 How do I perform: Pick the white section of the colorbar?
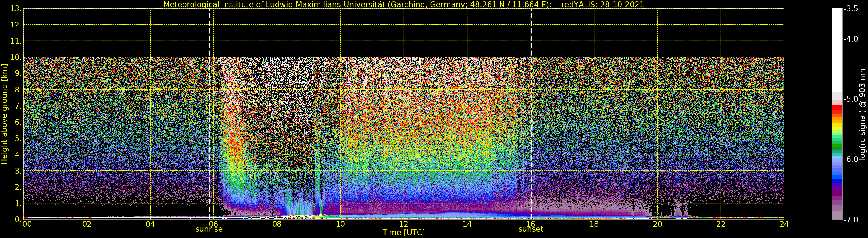(837, 51)
